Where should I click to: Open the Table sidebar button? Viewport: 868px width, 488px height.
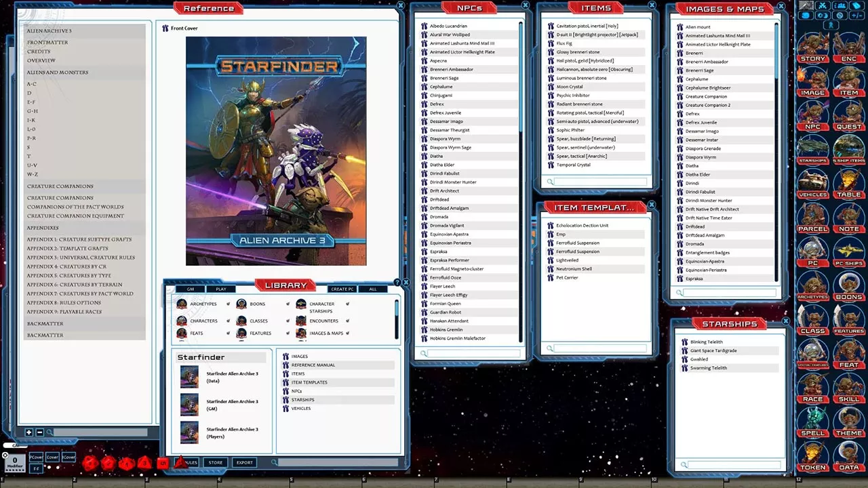(x=848, y=183)
